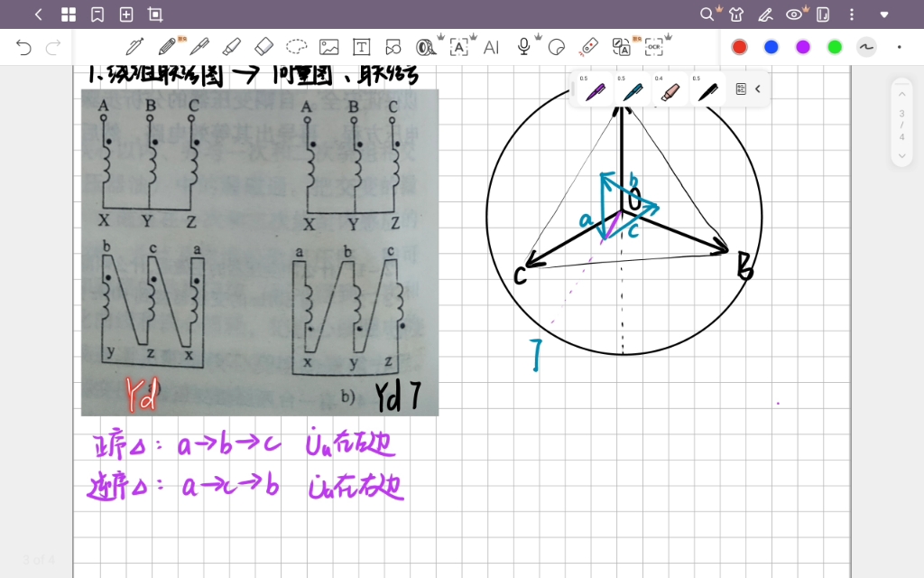924x578 pixels.
Task: Undo the last stroke
Action: [23, 47]
